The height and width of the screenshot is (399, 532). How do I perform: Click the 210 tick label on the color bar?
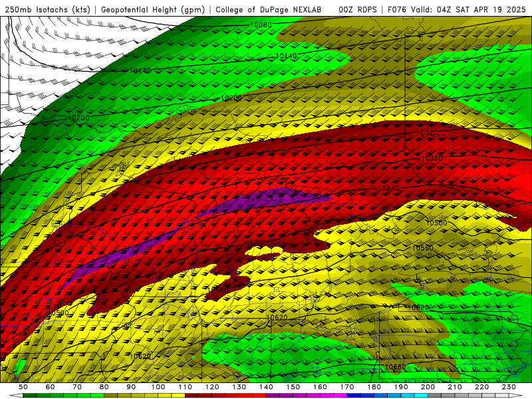pyautogui.click(x=455, y=387)
